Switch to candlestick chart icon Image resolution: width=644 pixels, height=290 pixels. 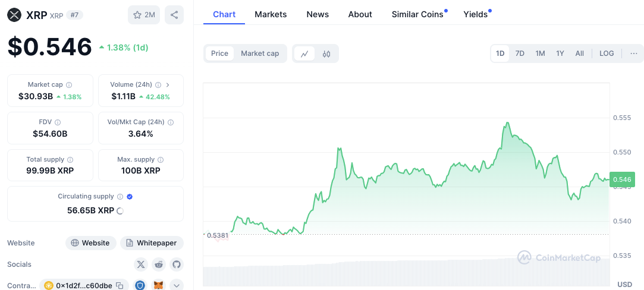[326, 53]
